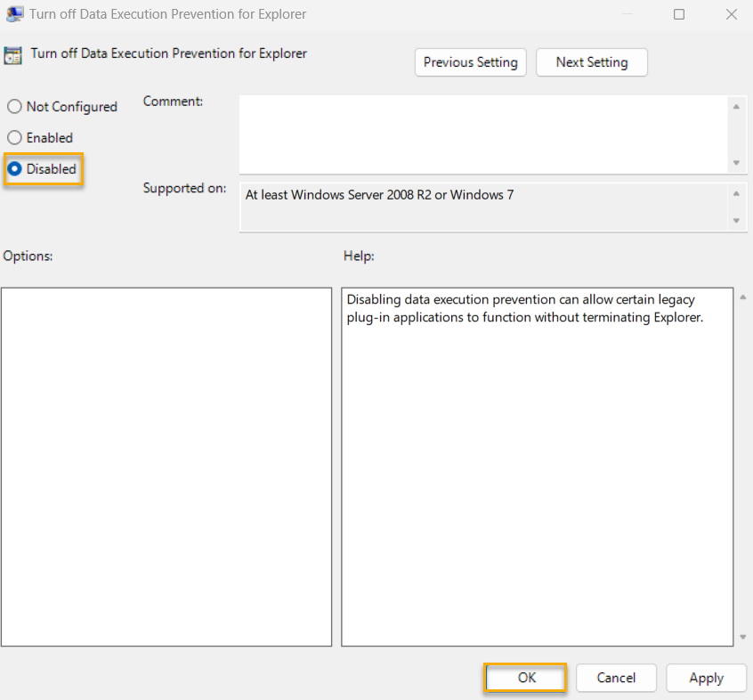This screenshot has height=700, width=753.
Task: Select the Not Configured radio button
Action: coord(13,106)
